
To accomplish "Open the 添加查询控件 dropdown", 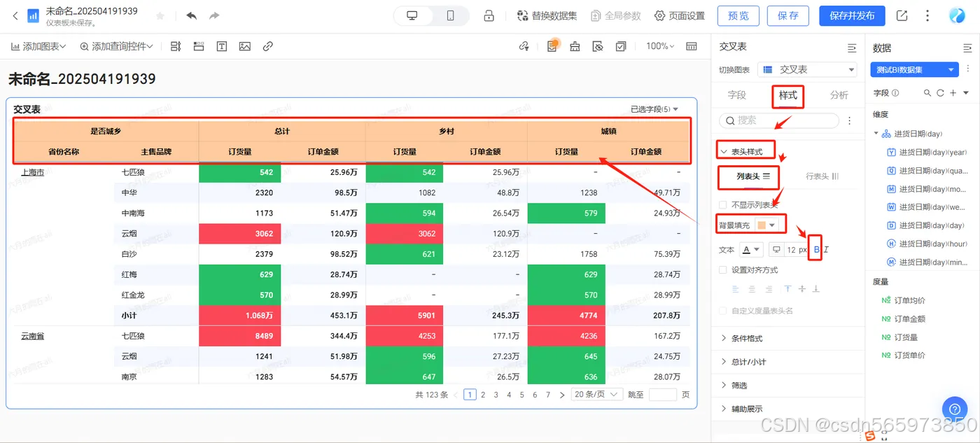I will pos(116,46).
